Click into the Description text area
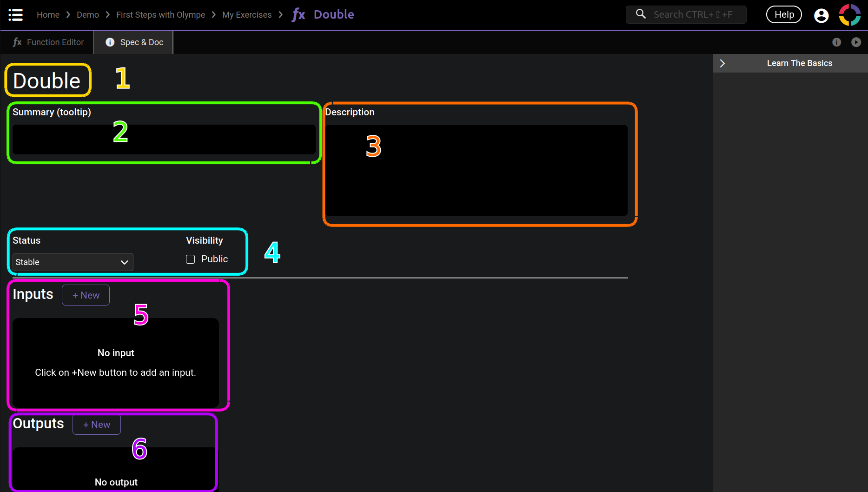The image size is (868, 492). pyautogui.click(x=476, y=170)
